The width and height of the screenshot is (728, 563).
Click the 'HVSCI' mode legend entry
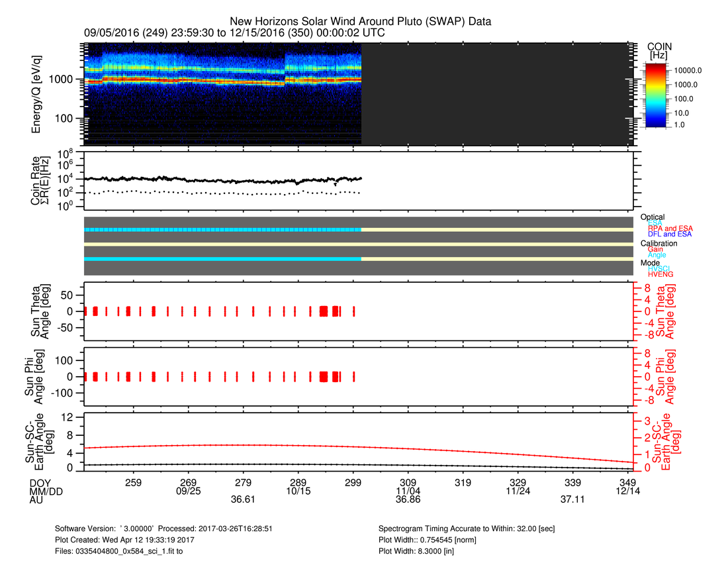coord(659,268)
